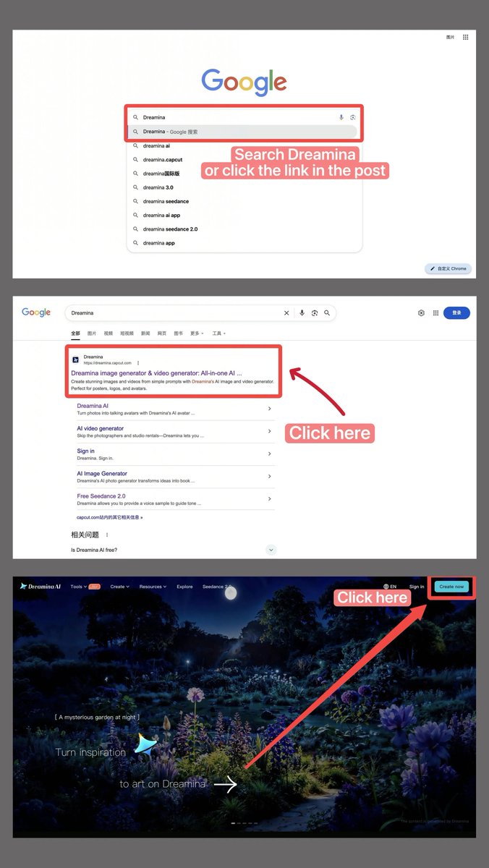The height and width of the screenshot is (868, 489).
Task: Expand the 更多 dropdown
Action: 197,333
